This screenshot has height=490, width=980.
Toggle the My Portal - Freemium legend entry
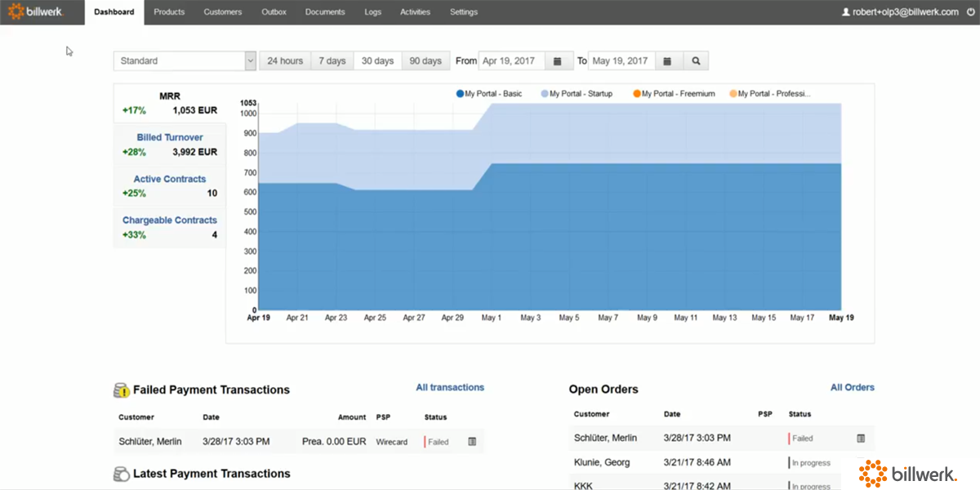click(x=672, y=93)
